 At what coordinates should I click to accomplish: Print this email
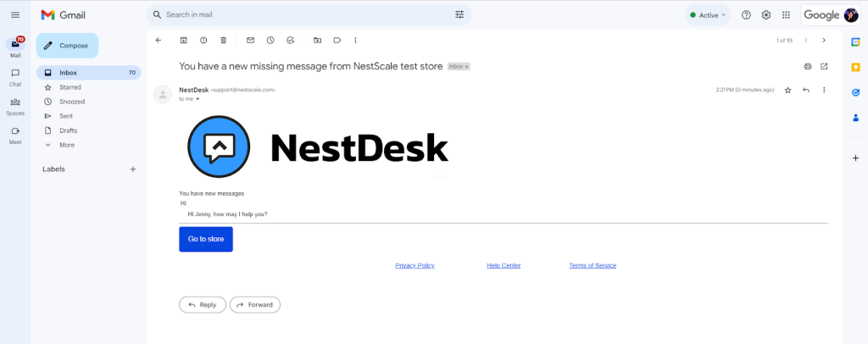(x=808, y=66)
